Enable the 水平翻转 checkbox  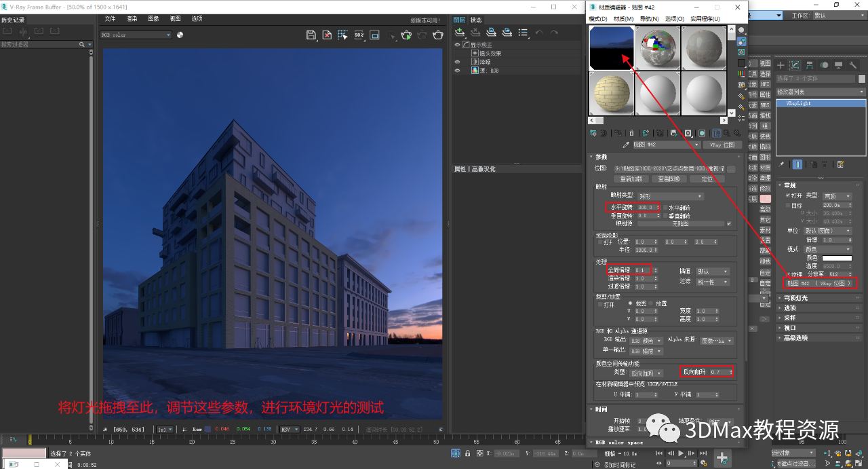coord(665,208)
